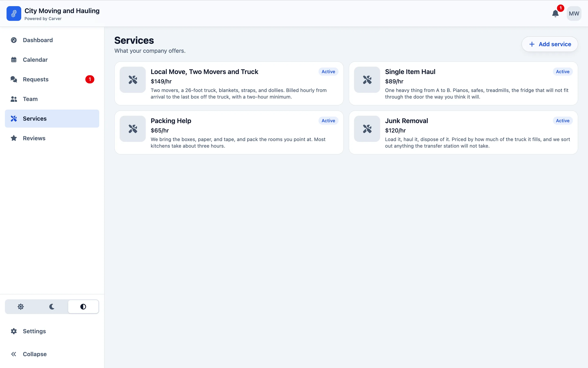Click the Settings gear icon
The image size is (588, 368).
pos(14,331)
